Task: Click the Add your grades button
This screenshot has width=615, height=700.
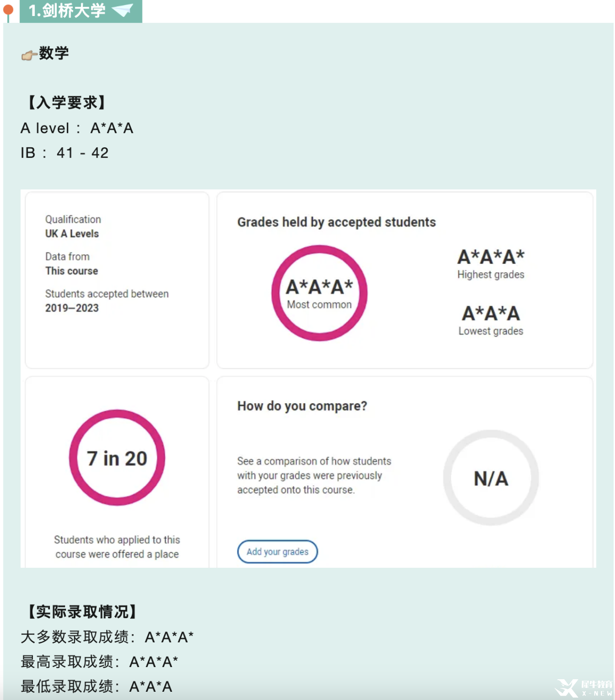Action: pos(278,552)
